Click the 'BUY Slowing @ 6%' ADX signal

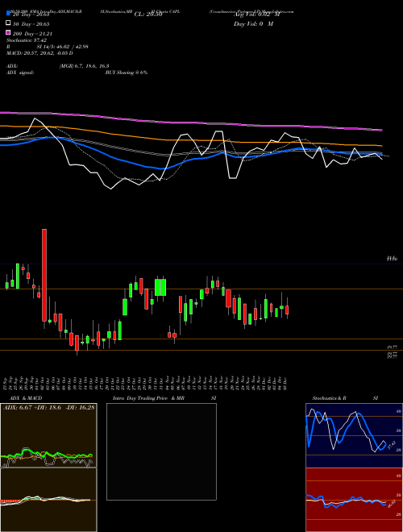[x=127, y=73]
